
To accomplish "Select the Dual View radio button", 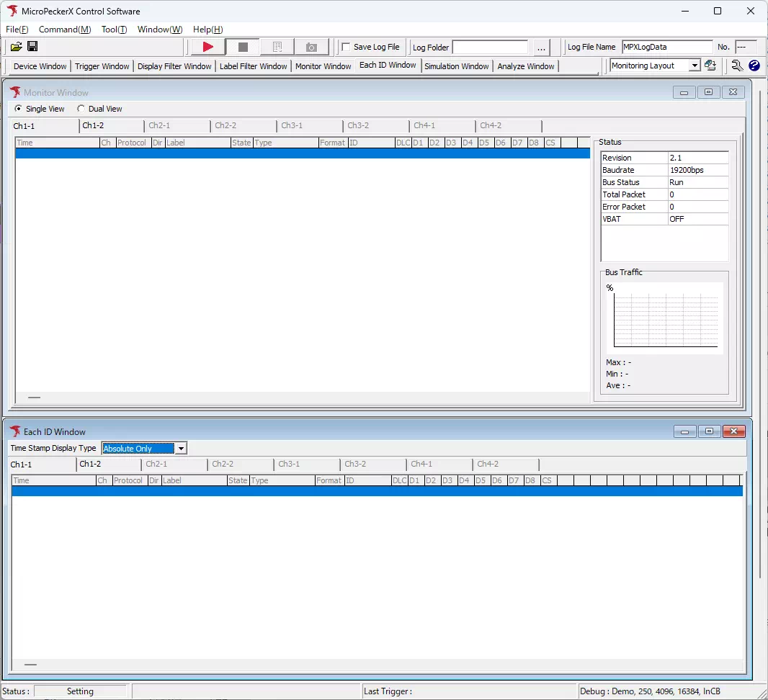I will pos(81,108).
